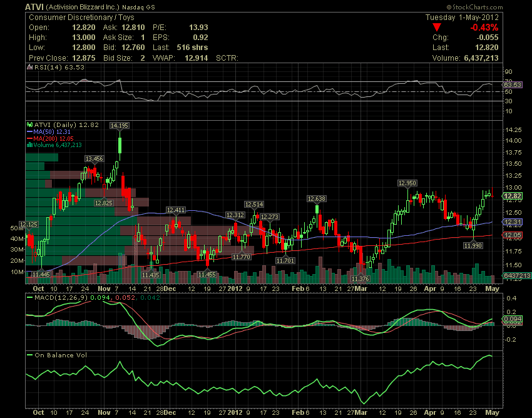This screenshot has height=418, width=532.
Task: Click the Ask 12.810 value
Action: point(133,28)
